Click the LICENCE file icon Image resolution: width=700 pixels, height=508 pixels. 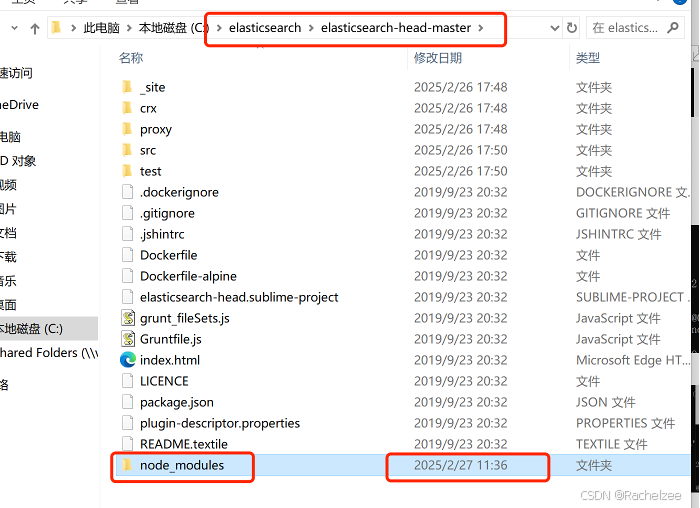[128, 380]
